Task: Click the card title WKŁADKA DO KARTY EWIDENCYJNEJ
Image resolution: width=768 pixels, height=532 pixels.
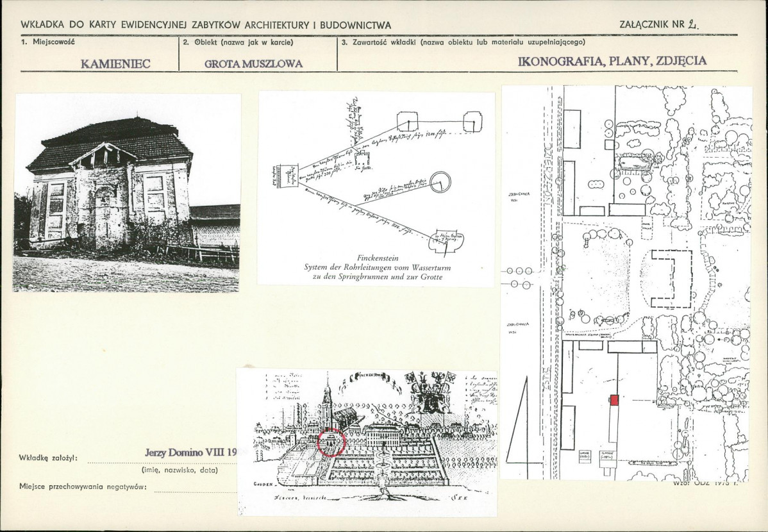Action: click(206, 25)
